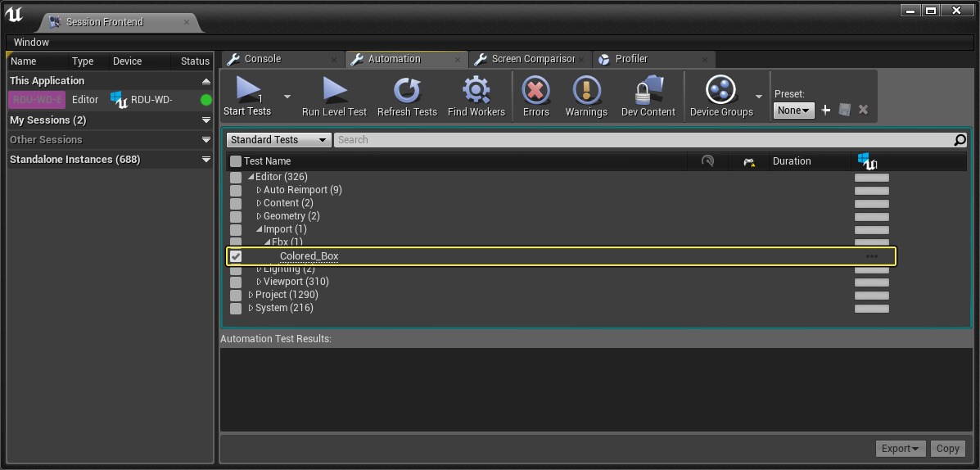Click the Dev Content icon
This screenshot has width=980, height=470.
[x=648, y=90]
